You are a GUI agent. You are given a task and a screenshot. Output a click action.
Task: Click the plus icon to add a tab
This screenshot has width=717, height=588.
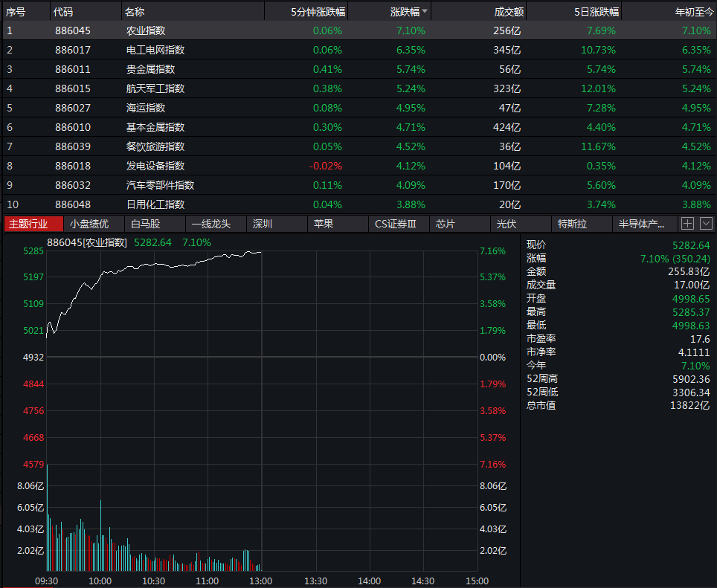[x=687, y=224]
